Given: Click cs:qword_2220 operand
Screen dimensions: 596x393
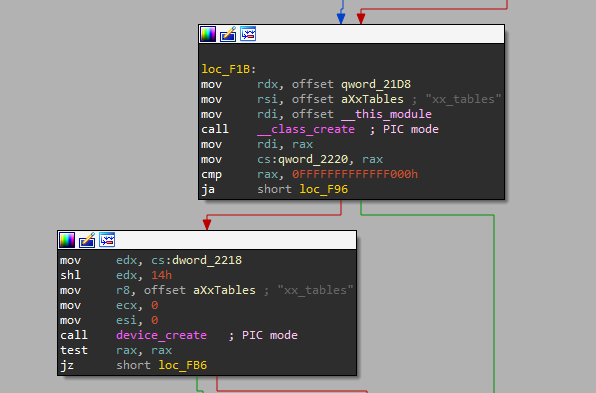Looking at the screenshot, I should [x=303, y=159].
